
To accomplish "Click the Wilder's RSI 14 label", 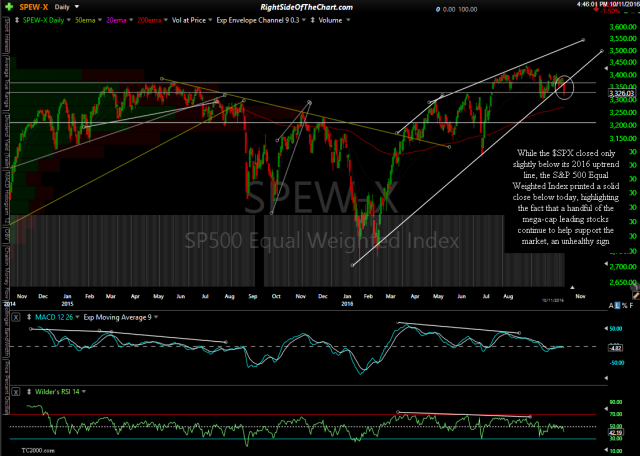I will [x=58, y=392].
